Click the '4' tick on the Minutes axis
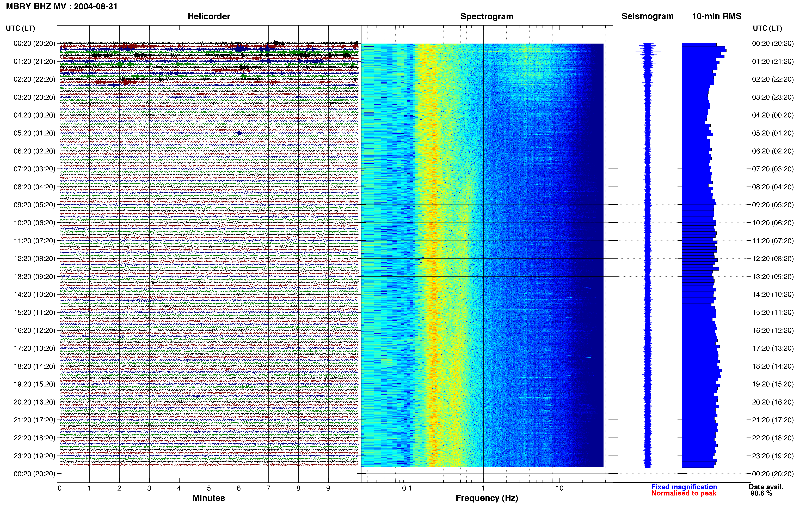Viewport: 812px width, 508px height. tap(179, 488)
